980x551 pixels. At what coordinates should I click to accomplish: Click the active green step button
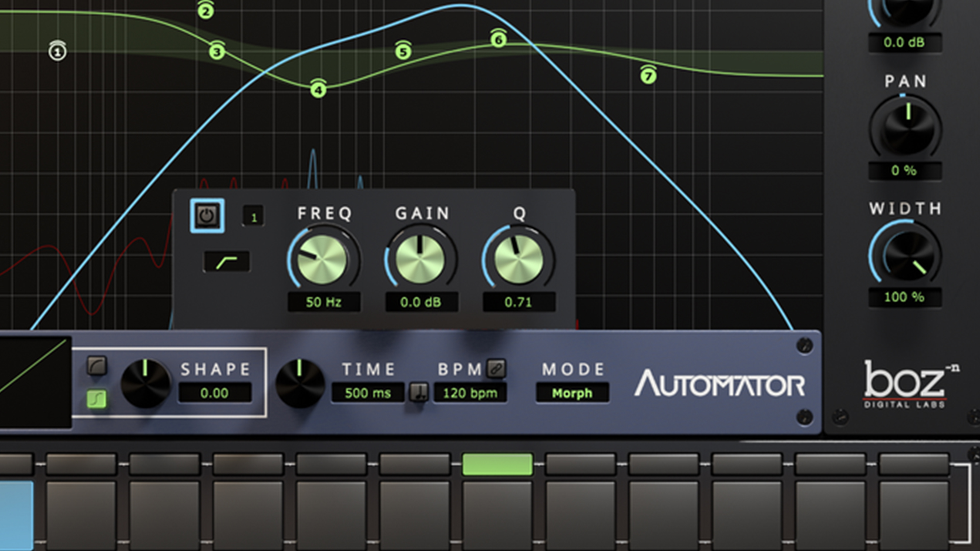pyautogui.click(x=497, y=464)
